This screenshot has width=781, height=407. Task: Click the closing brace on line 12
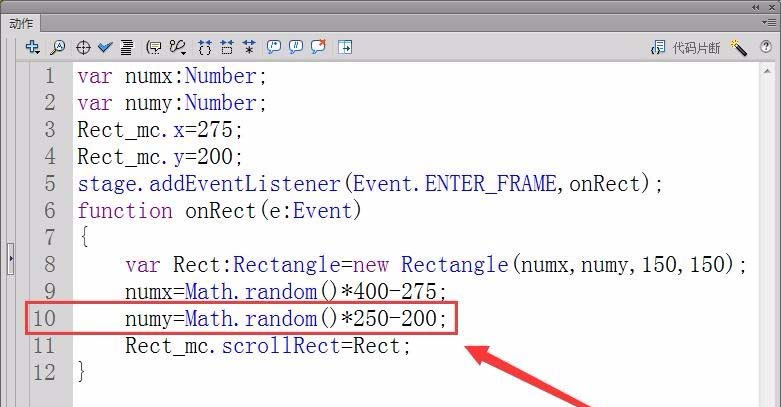(x=82, y=372)
